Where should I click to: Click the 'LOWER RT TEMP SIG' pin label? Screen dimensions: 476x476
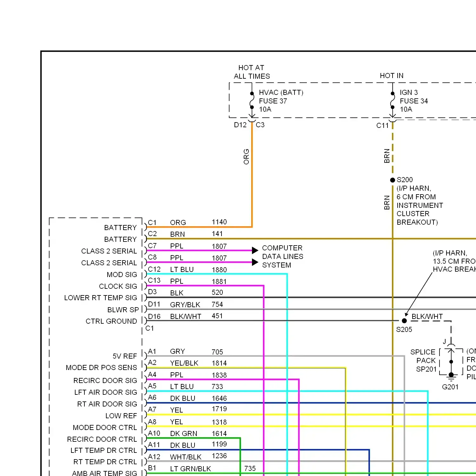(101, 298)
